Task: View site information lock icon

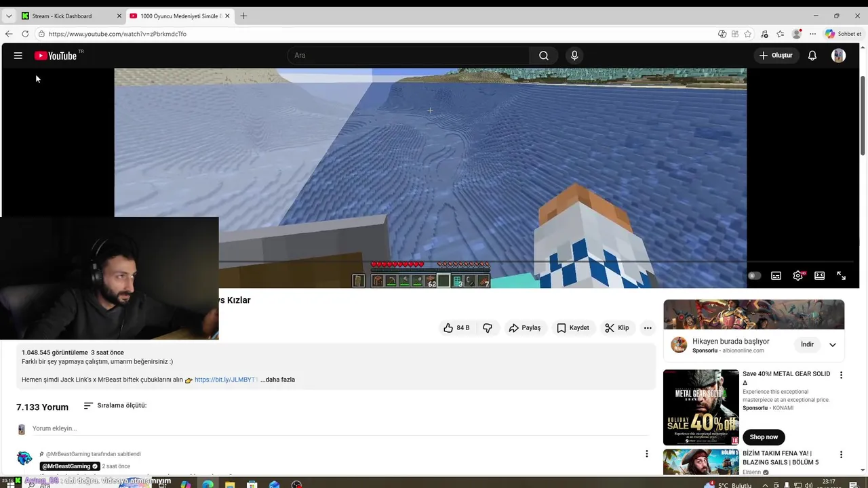Action: (x=41, y=34)
